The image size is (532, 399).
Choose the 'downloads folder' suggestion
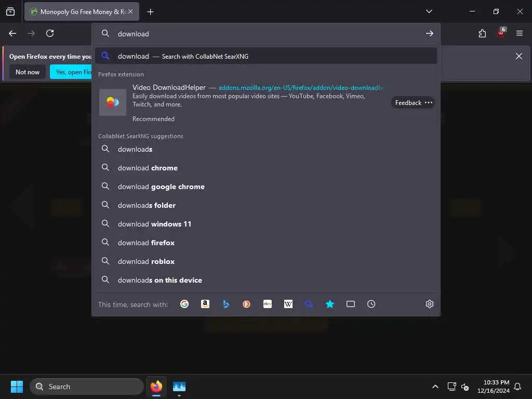tap(266, 205)
